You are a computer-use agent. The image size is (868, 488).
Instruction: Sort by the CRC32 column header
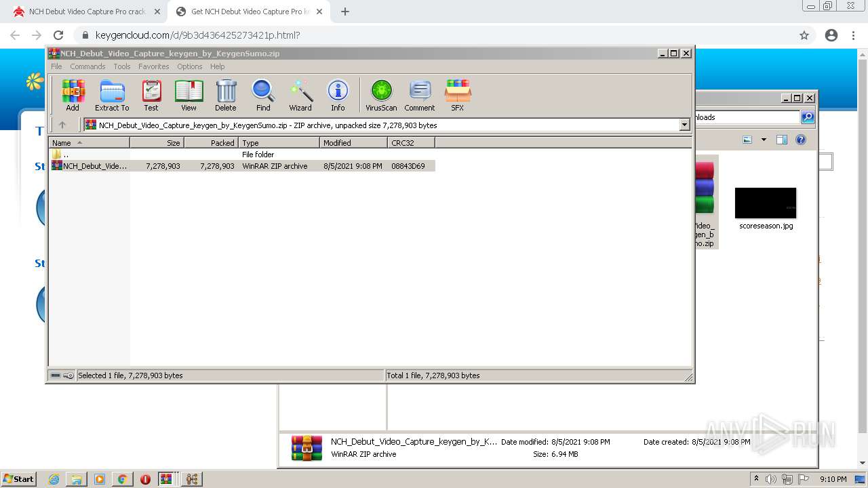(411, 143)
